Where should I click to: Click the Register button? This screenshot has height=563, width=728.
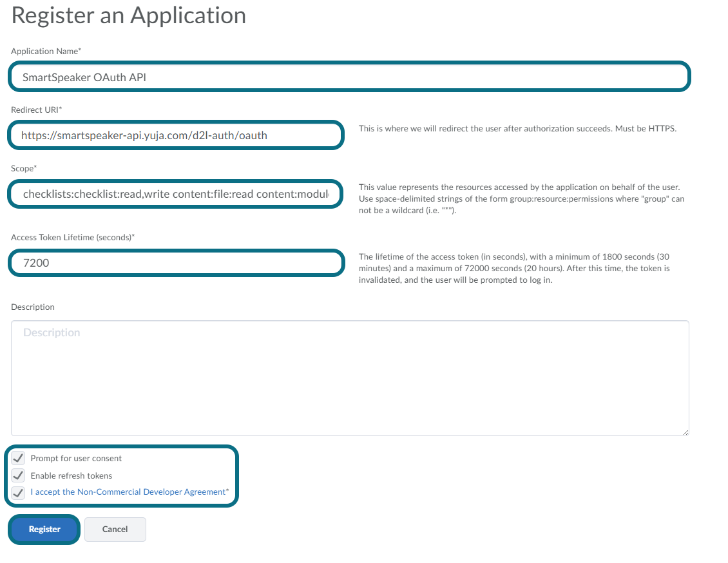(43, 529)
